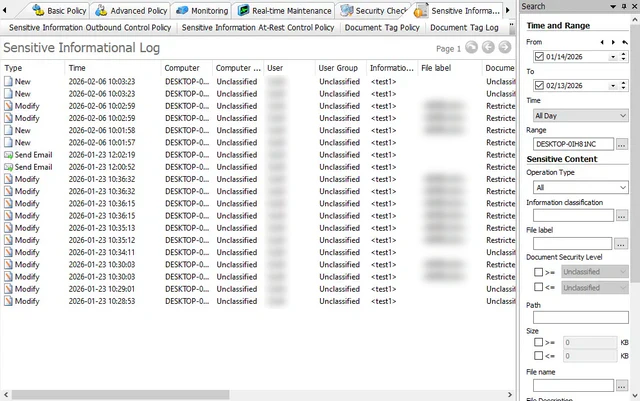Click the Range field containing DESKTOP-0IH81NC
This screenshot has width=640, height=401.
(x=573, y=144)
